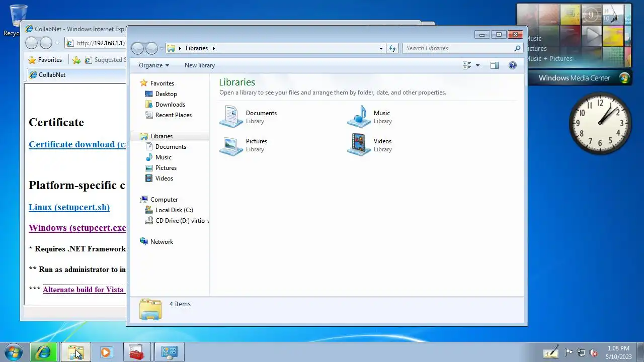
Task: Select Videos in navigation tree
Action: (x=164, y=178)
